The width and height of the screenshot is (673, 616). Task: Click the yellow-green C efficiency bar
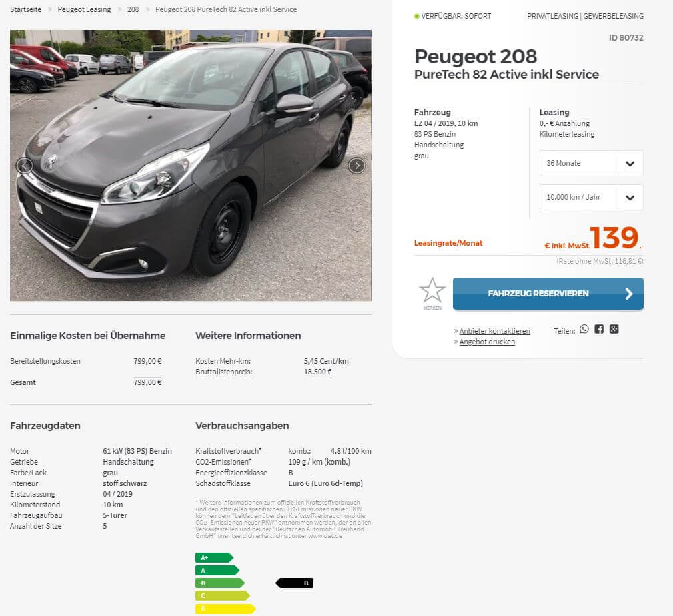pos(222,595)
